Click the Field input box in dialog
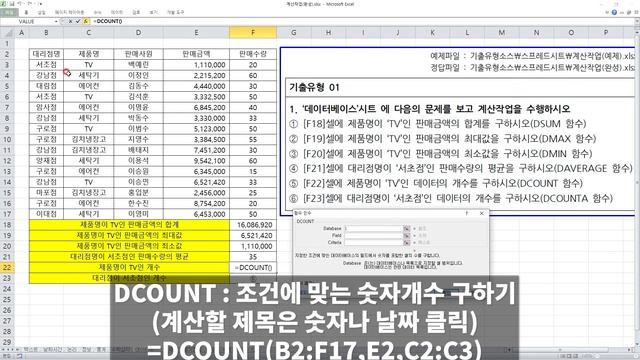640x360 pixels. (x=373, y=236)
